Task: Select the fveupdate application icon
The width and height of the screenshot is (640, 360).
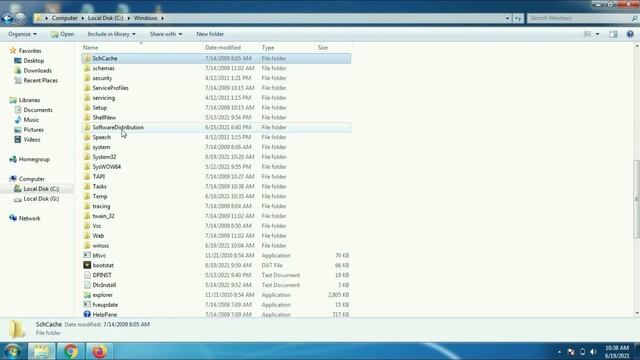Action: point(87,305)
